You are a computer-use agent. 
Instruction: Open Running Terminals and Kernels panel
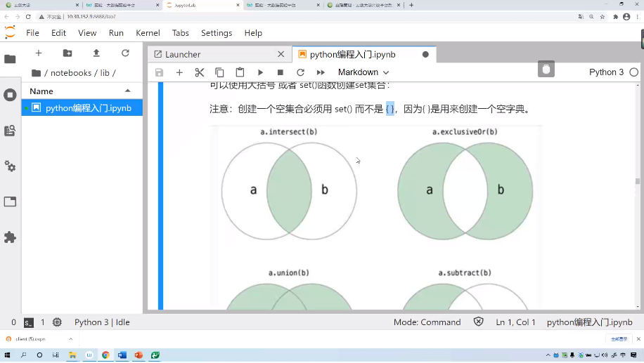click(x=10, y=95)
